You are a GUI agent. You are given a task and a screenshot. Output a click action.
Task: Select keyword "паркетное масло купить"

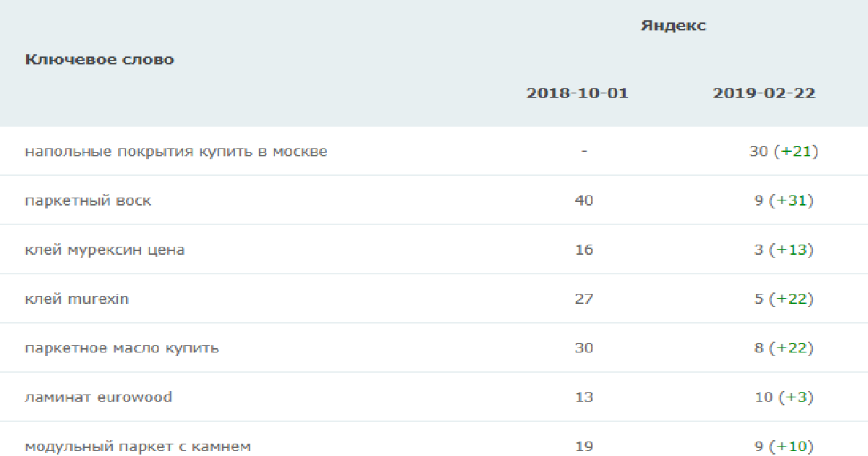[122, 348]
